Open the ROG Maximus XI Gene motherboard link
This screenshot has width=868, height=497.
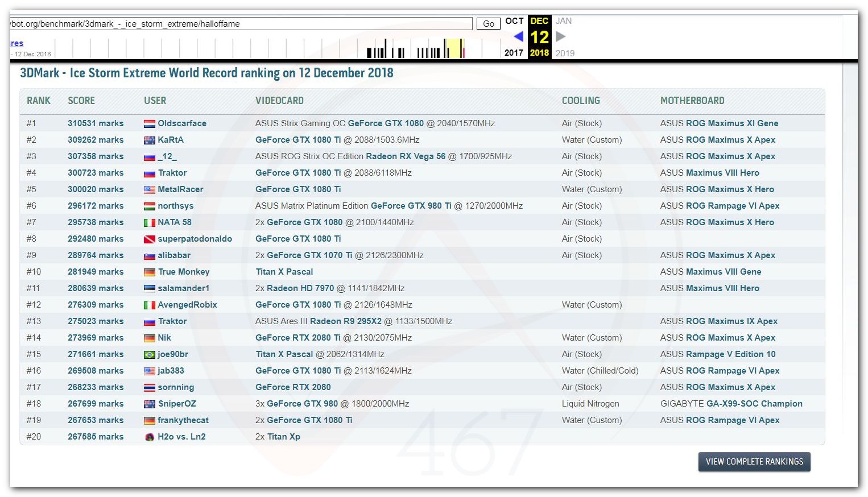(733, 123)
